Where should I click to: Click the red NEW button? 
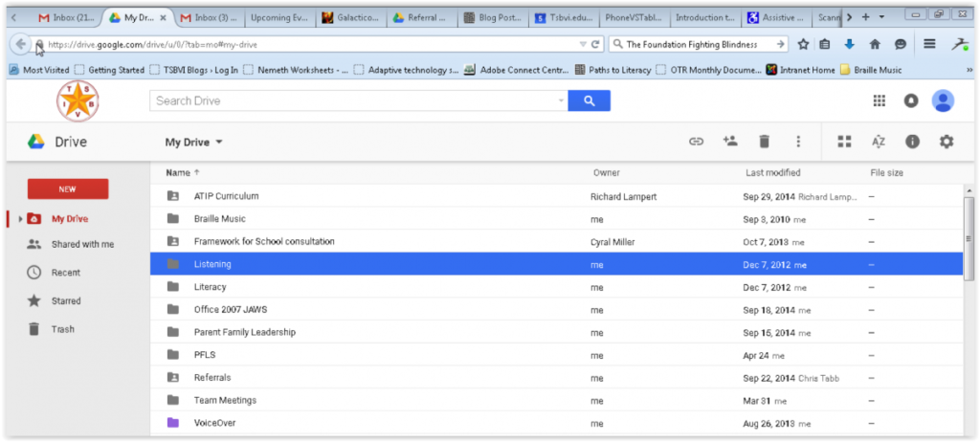coord(68,188)
